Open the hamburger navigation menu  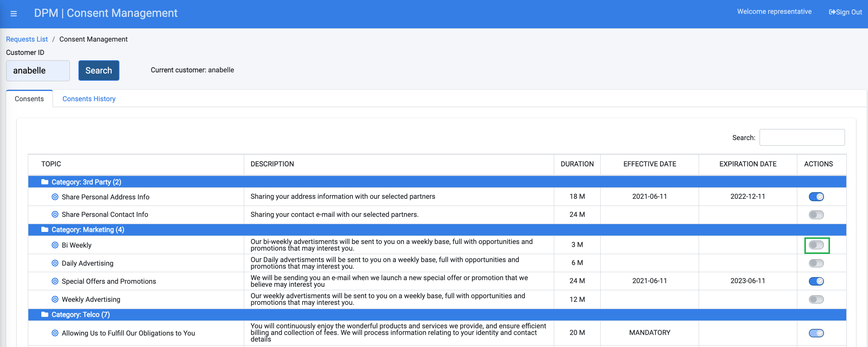[x=13, y=13]
